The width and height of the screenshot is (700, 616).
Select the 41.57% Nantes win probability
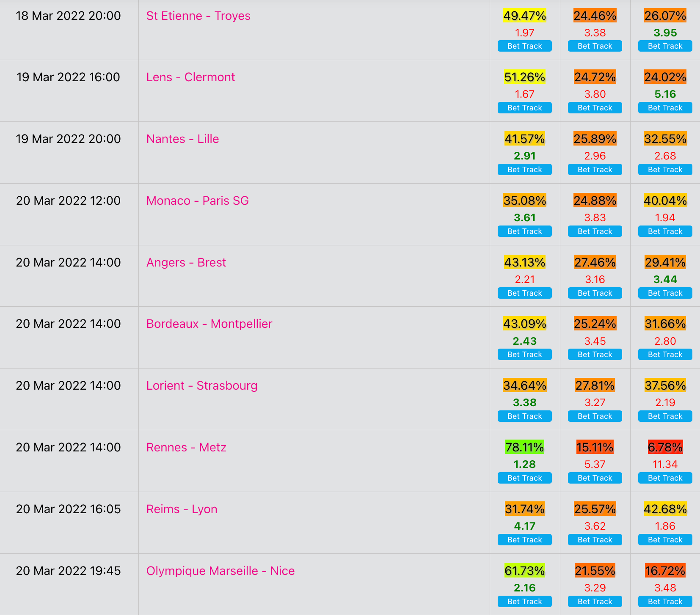pyautogui.click(x=525, y=139)
